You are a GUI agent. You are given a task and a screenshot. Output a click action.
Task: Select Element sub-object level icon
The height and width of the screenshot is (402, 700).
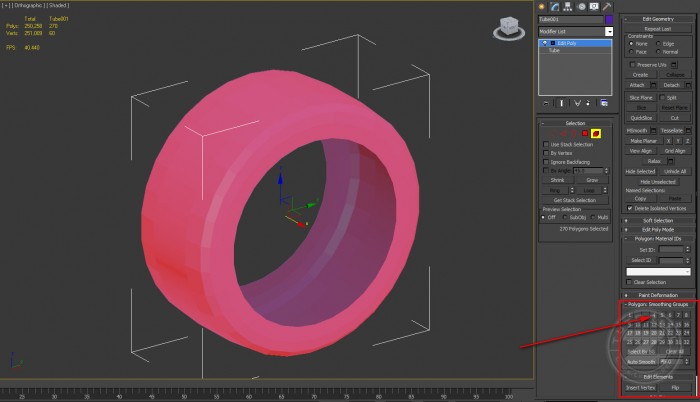click(x=595, y=133)
